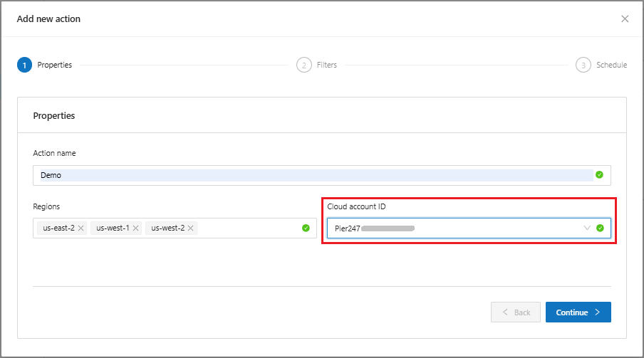Click the step 1 number circle
Screen dimensions: 644x358
(25, 65)
